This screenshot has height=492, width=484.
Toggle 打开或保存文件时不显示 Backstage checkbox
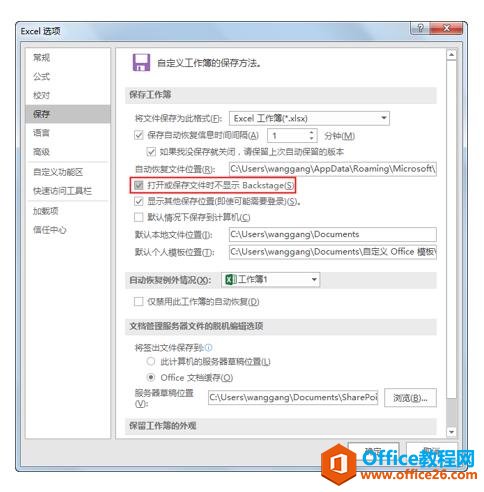pos(139,185)
